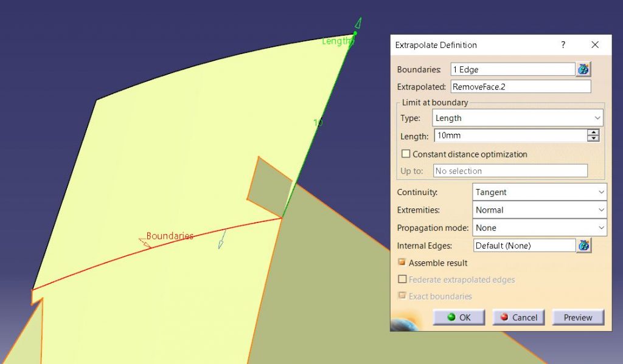
Task: Check Federate extrapolated edges
Action: 402,279
